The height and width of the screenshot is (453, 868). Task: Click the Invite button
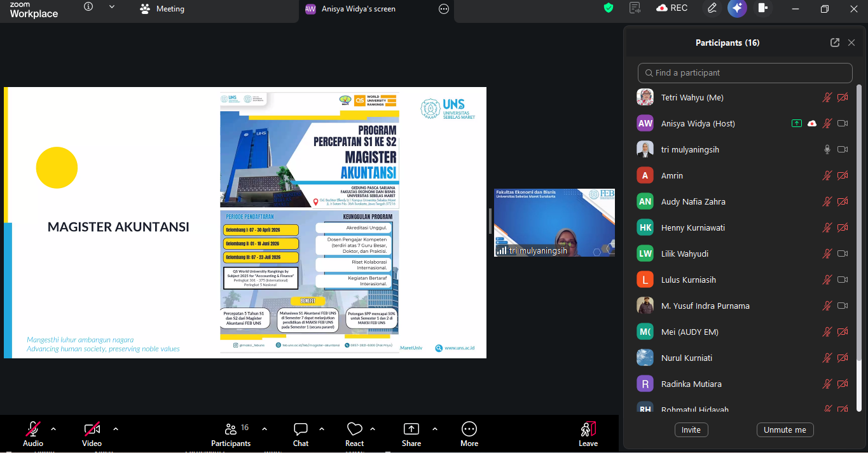click(691, 430)
